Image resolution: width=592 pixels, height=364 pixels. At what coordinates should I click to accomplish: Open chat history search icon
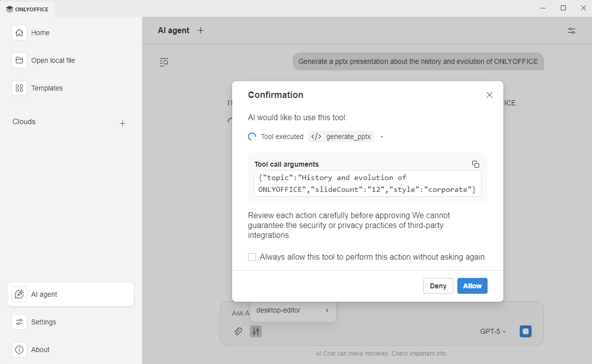163,62
